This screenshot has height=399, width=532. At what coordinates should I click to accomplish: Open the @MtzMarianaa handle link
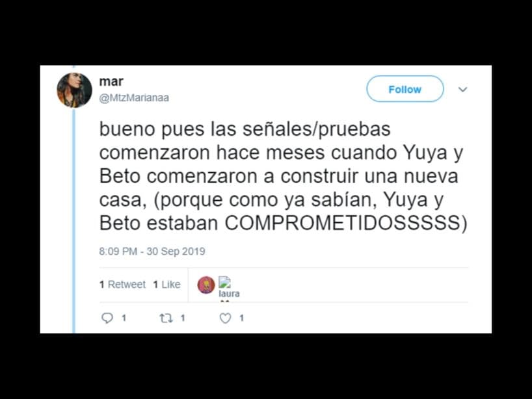(134, 97)
